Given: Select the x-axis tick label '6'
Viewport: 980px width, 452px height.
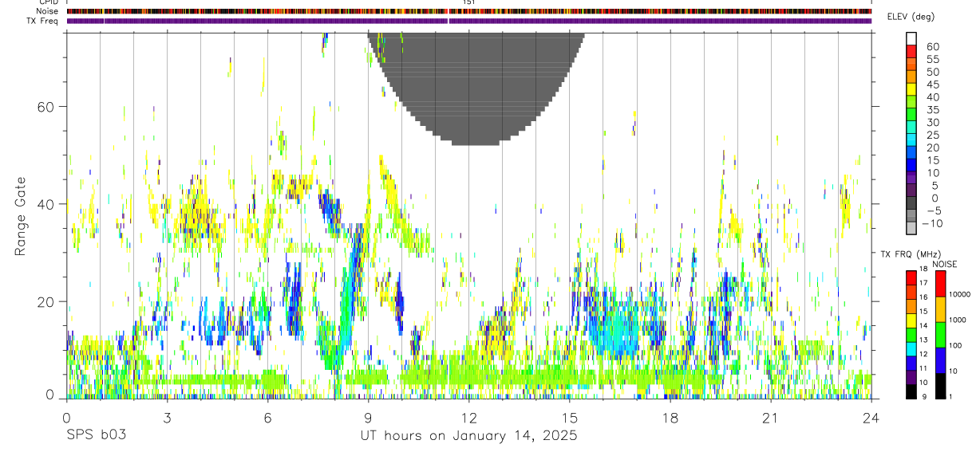Looking at the screenshot, I should 267,417.
